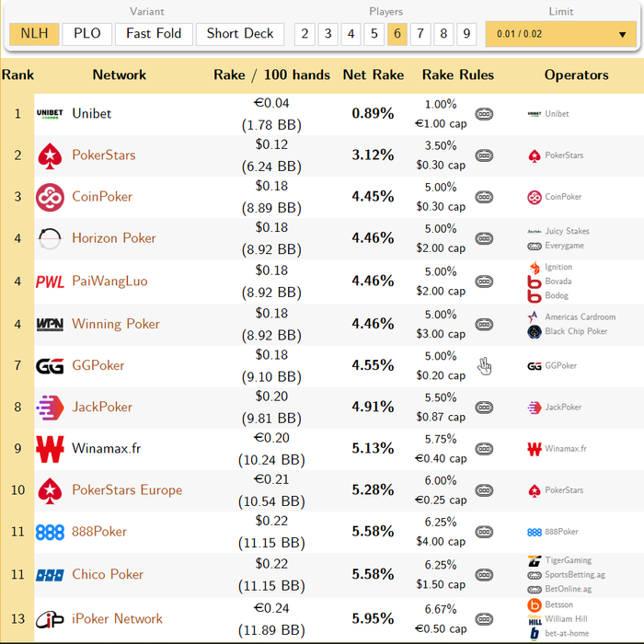
Task: Select 2 players table size
Action: point(305,34)
